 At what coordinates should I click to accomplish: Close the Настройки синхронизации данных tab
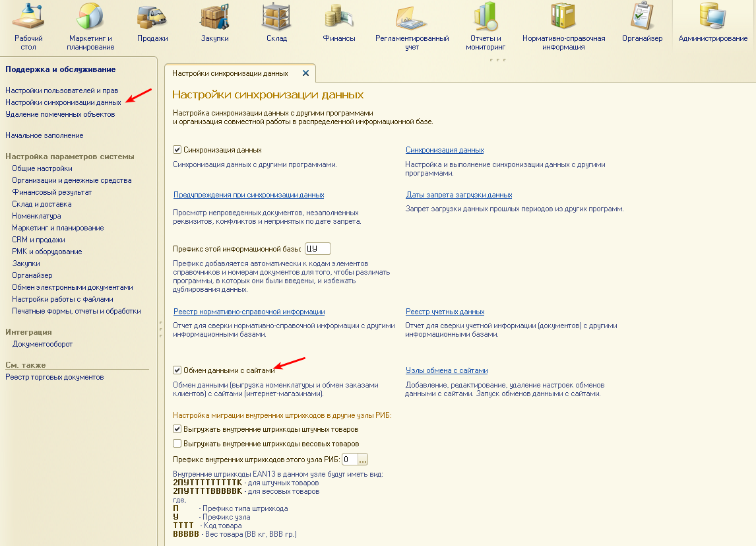[305, 73]
